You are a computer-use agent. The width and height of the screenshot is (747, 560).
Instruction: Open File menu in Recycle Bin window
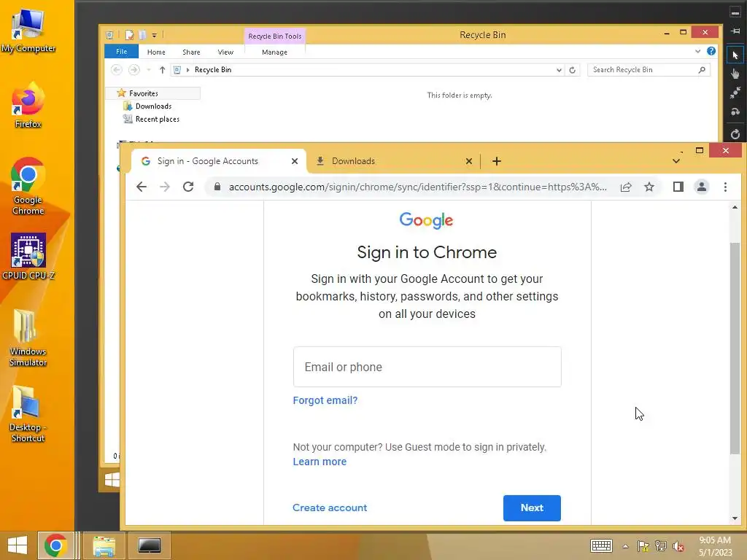(x=122, y=52)
